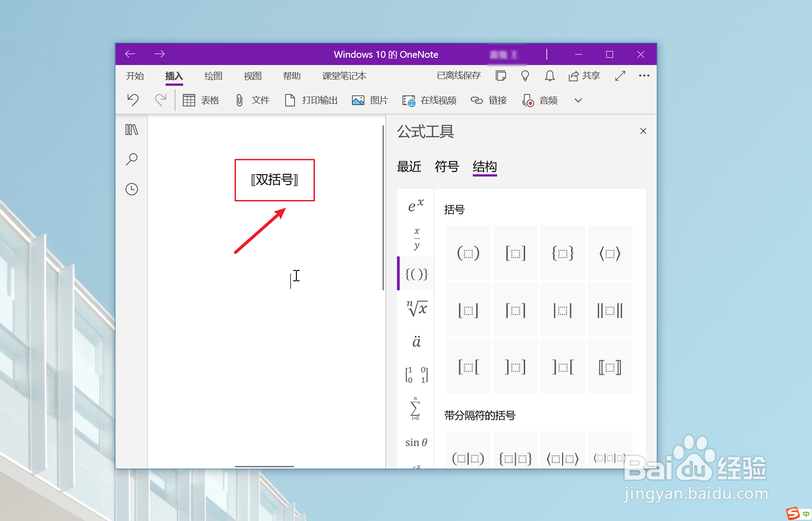Image resolution: width=812 pixels, height=521 pixels.
Task: Choose the fraction x/y structure category
Action: pyautogui.click(x=416, y=239)
